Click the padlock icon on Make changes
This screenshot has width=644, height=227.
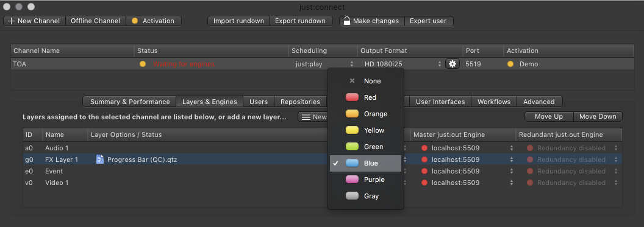(346, 21)
